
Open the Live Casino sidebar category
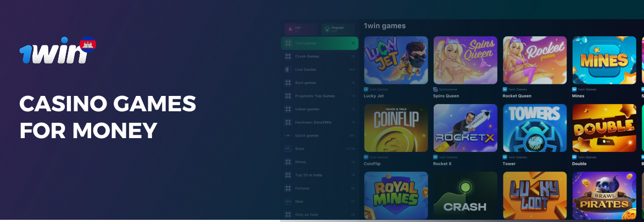pos(320,70)
